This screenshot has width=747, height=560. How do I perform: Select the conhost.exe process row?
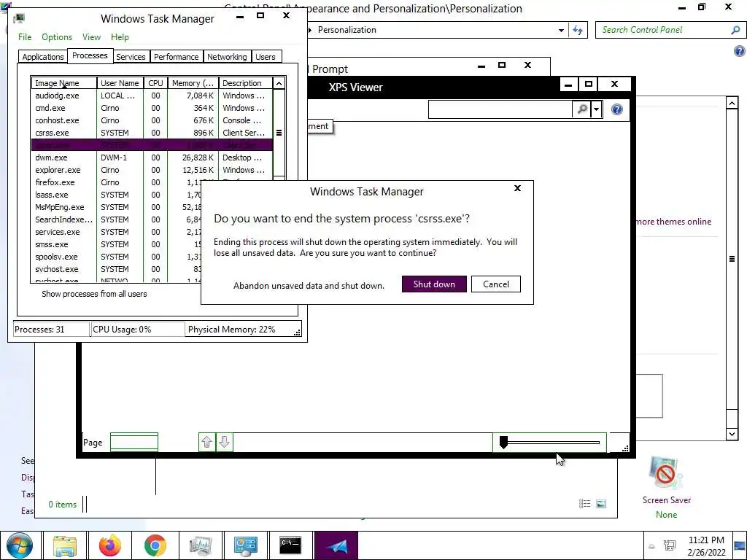(x=152, y=120)
